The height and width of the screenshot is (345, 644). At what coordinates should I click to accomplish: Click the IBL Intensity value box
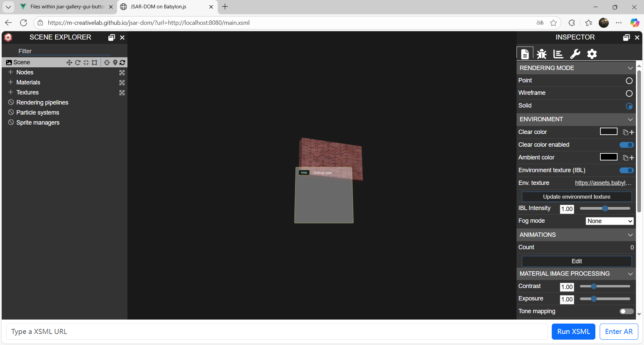pyautogui.click(x=567, y=209)
